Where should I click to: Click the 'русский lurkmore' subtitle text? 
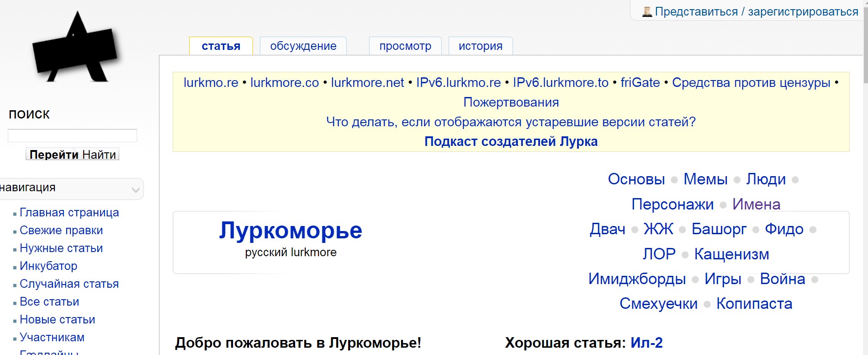coord(291,253)
